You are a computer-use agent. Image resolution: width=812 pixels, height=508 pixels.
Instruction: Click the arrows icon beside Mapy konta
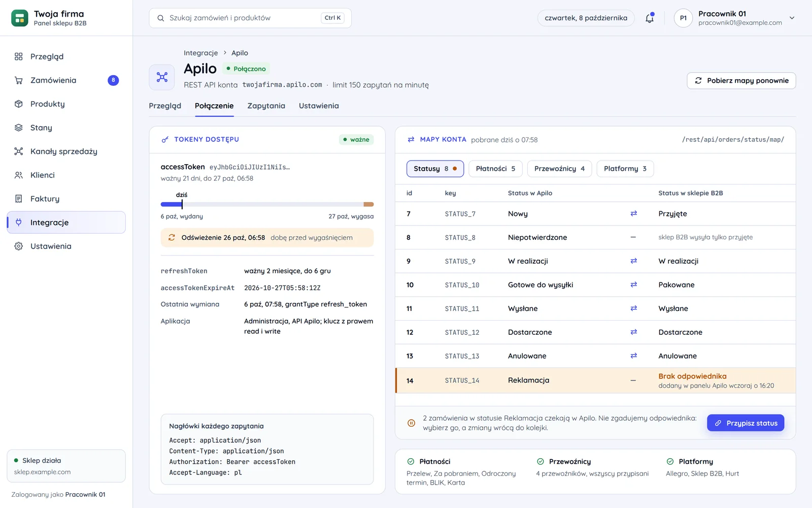pyautogui.click(x=411, y=140)
